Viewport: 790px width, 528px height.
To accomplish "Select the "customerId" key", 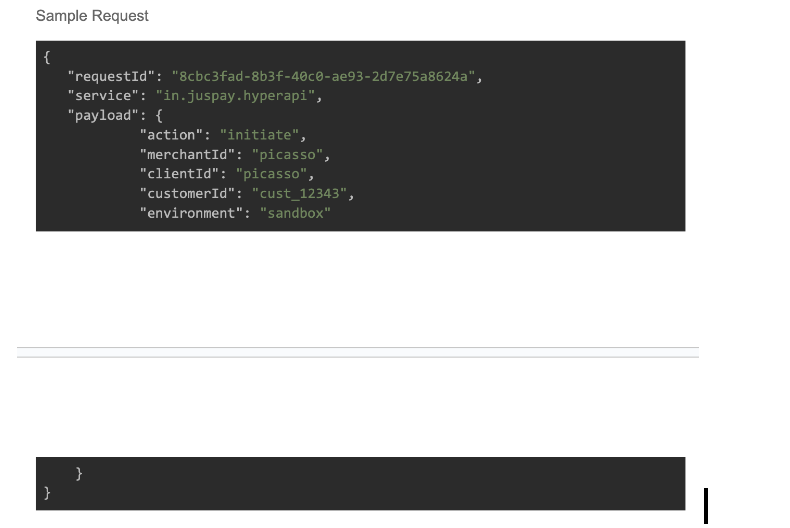I will click(x=188, y=194).
